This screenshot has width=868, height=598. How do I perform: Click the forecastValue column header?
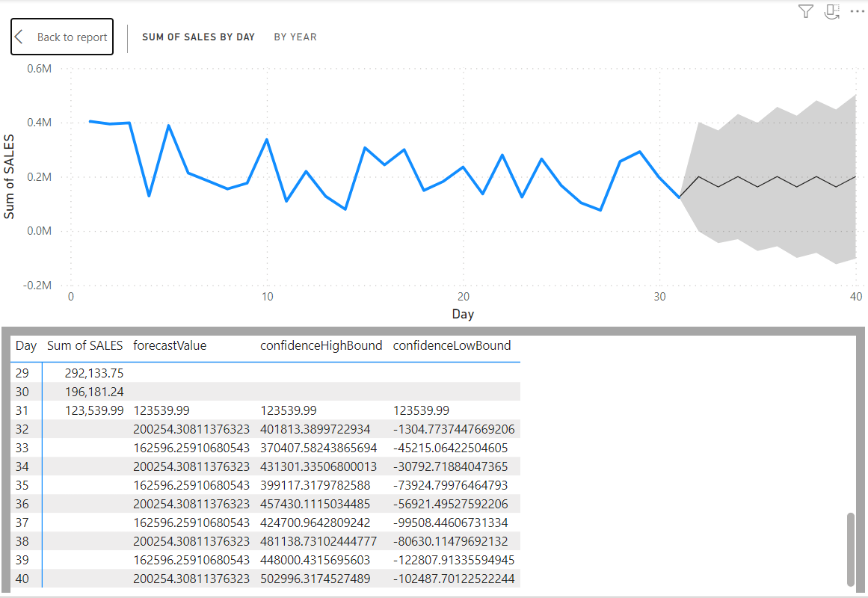(x=170, y=345)
